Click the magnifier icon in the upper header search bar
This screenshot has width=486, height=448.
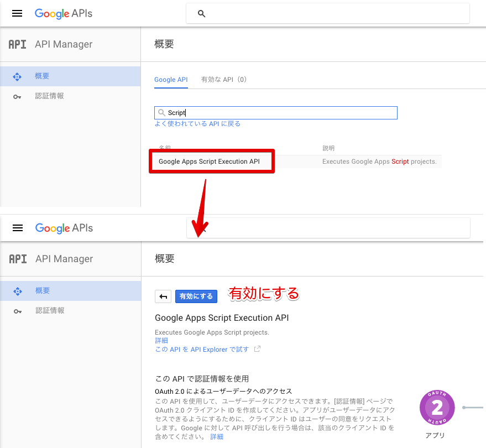201,14
